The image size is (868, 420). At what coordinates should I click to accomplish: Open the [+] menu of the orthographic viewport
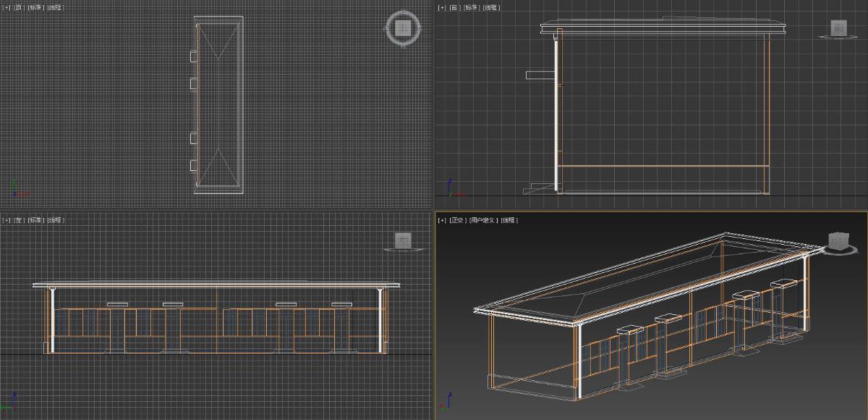pyautogui.click(x=441, y=220)
